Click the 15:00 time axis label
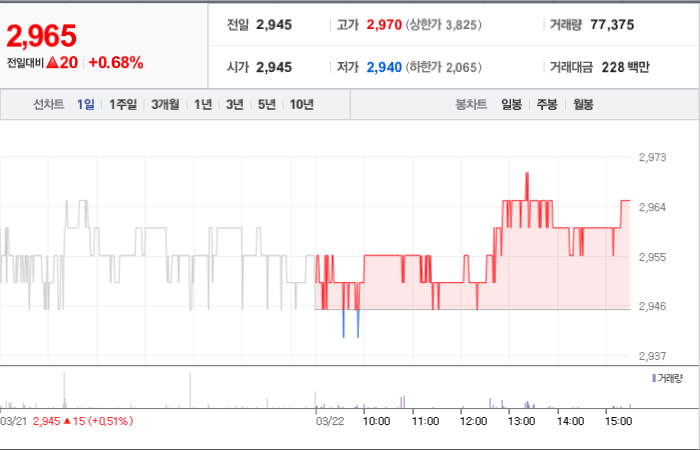This screenshot has height=450, width=700. click(618, 421)
